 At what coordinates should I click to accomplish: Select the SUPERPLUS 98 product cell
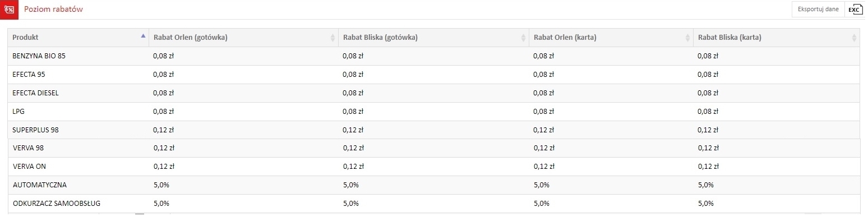pos(78,130)
